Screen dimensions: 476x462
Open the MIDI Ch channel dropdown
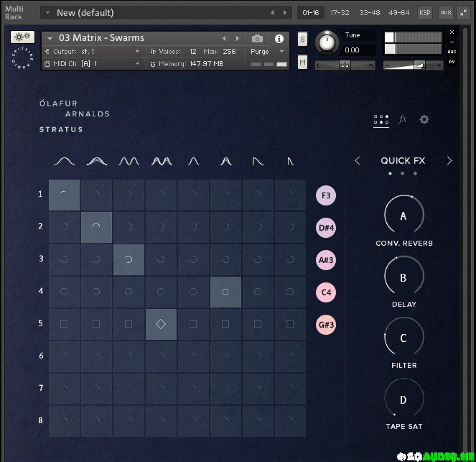137,64
